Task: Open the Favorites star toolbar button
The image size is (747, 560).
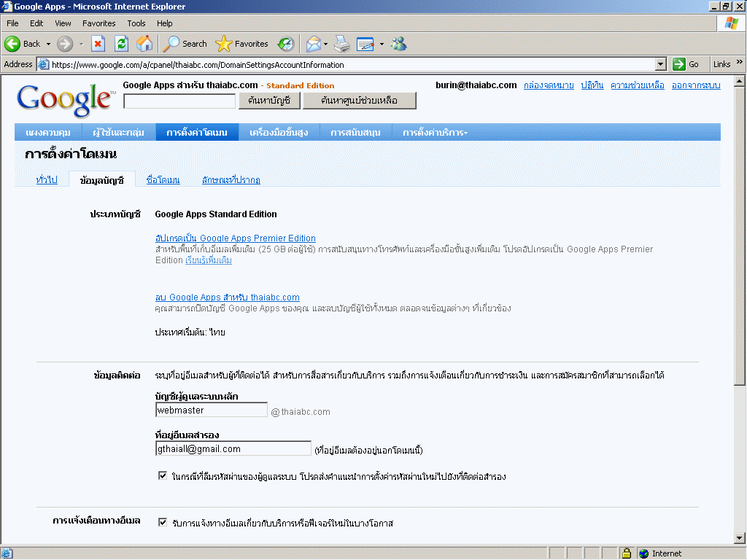Action: point(243,44)
